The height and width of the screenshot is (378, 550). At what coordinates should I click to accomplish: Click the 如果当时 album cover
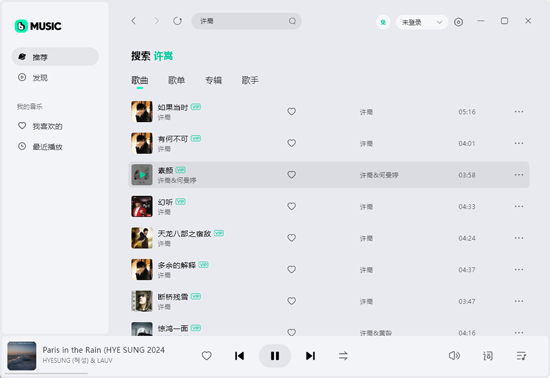[142, 112]
